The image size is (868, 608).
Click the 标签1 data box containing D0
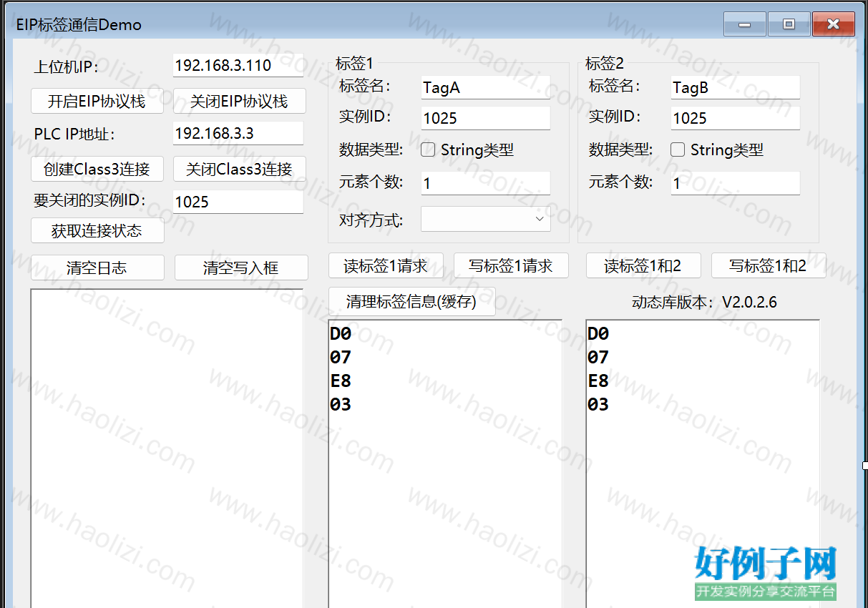point(445,464)
